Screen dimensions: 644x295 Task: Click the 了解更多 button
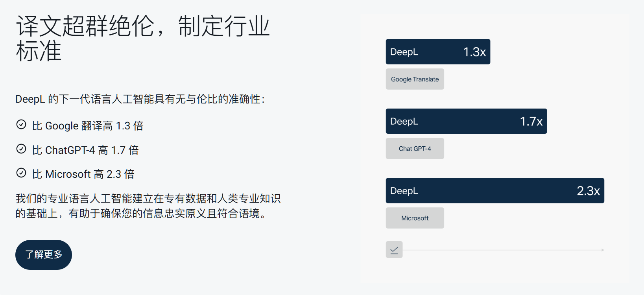(44, 255)
